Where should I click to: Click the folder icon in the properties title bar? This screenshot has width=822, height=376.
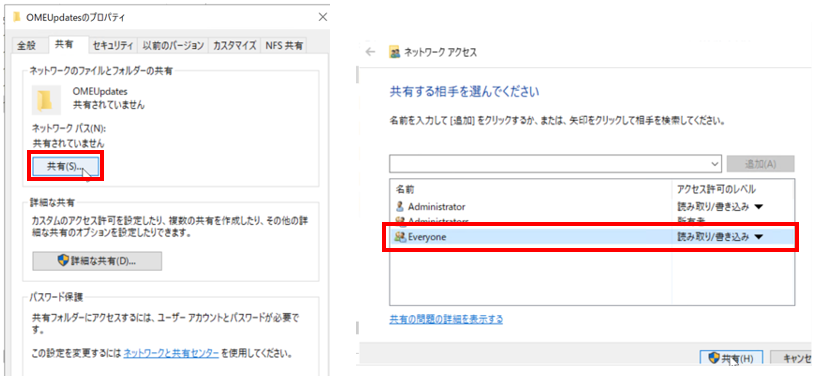tap(16, 17)
